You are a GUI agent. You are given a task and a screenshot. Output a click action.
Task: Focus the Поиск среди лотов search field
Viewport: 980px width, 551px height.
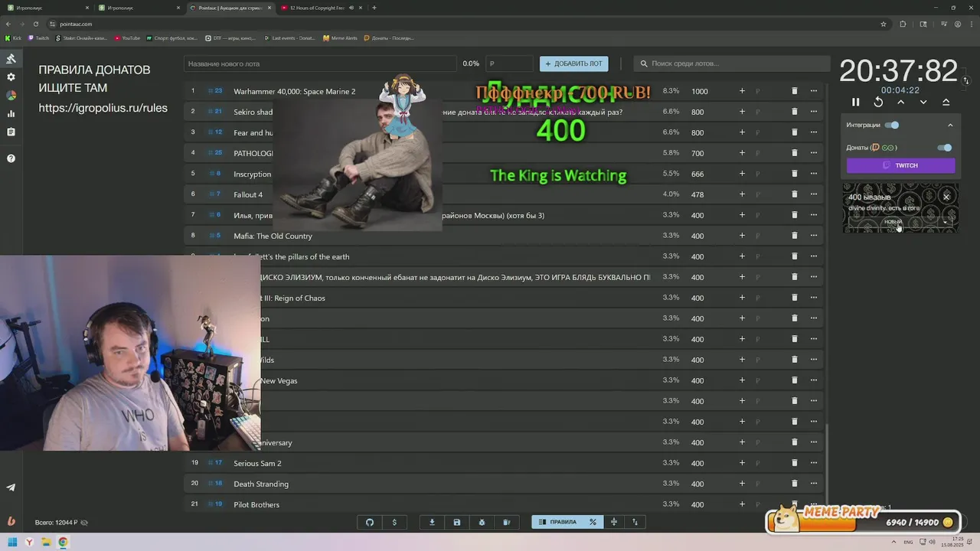pyautogui.click(x=733, y=64)
